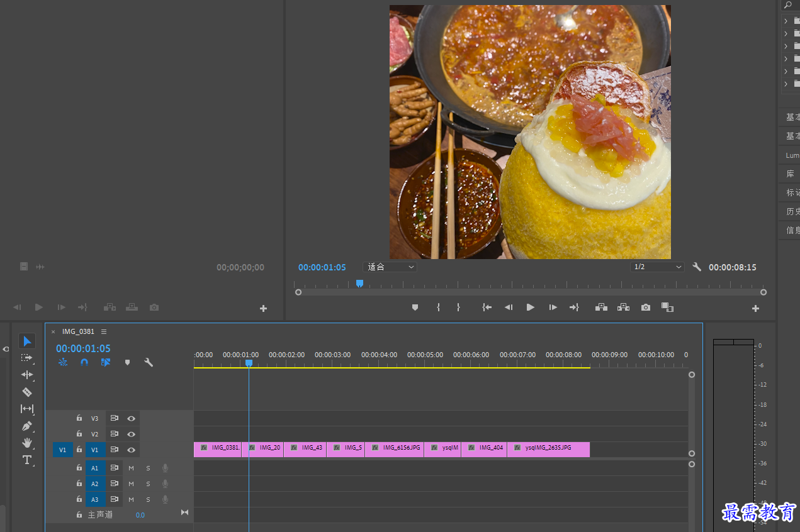Click the Lift button in program monitor

tap(601, 308)
